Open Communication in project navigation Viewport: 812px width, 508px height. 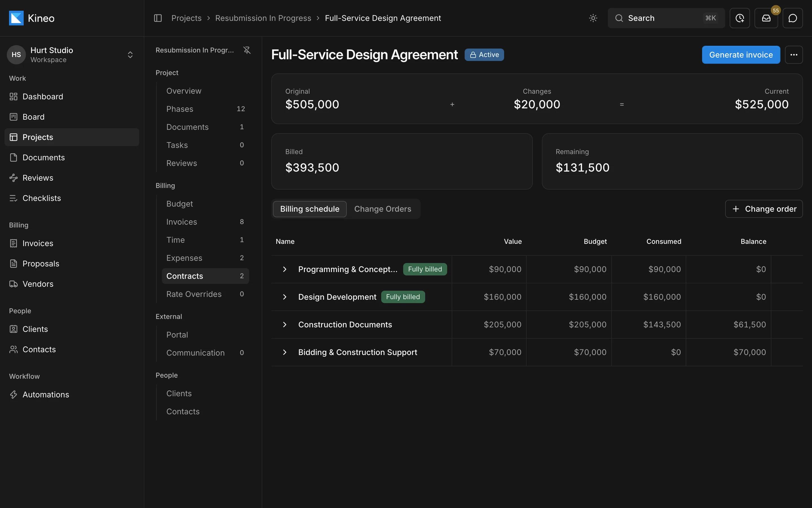tap(205, 353)
